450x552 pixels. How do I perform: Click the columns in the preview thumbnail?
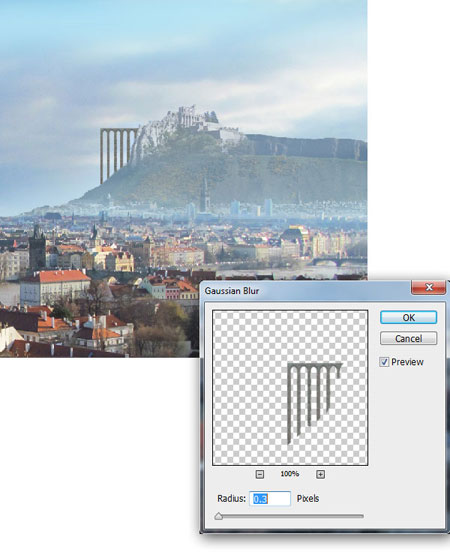pos(314,403)
